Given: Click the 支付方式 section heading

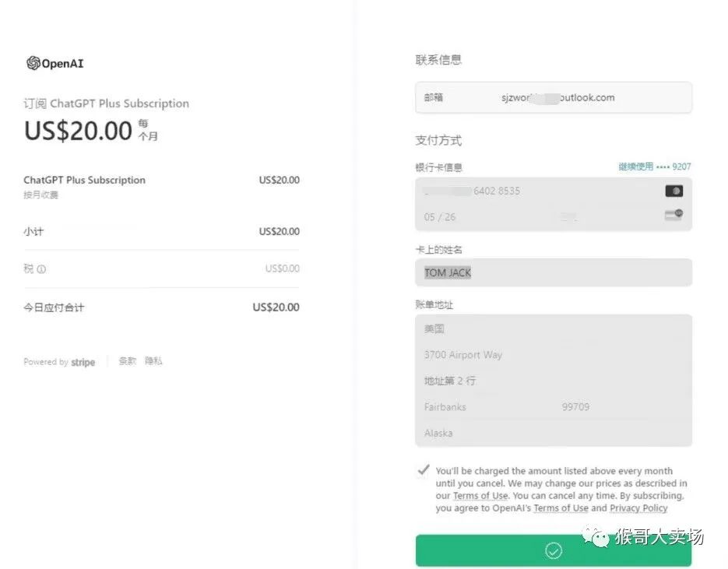Looking at the screenshot, I should (x=438, y=140).
